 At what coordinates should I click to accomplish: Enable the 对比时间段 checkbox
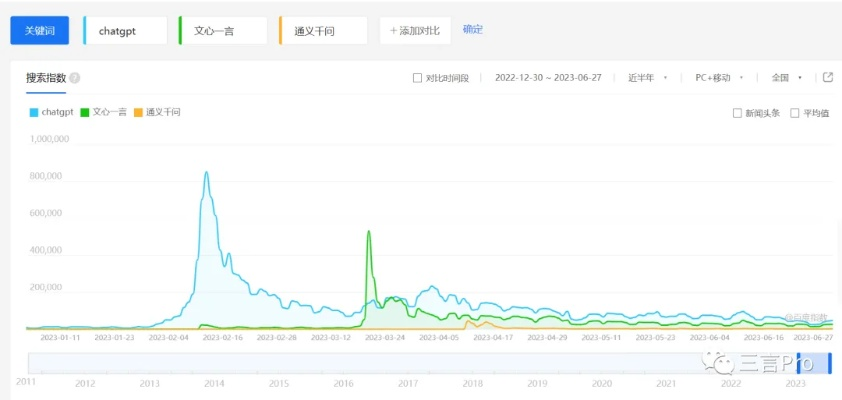click(x=417, y=78)
